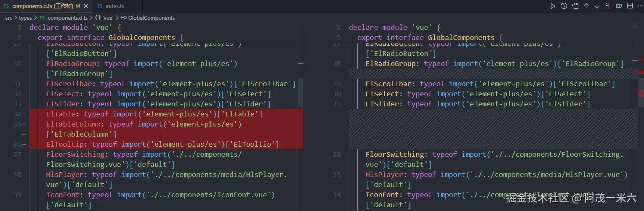Click the braces icon before 'vue' in breadcrumbs
The image size is (644, 211).
pos(98,18)
